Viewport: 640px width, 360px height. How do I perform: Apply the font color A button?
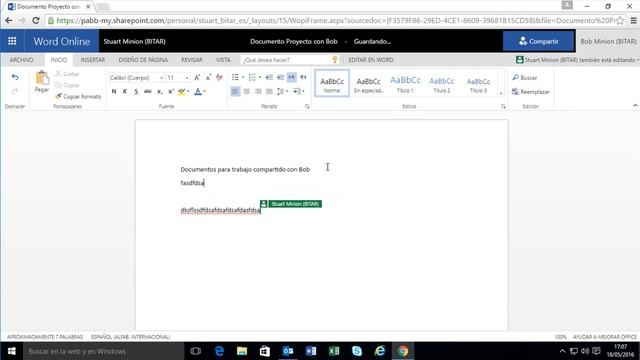[x=198, y=91]
